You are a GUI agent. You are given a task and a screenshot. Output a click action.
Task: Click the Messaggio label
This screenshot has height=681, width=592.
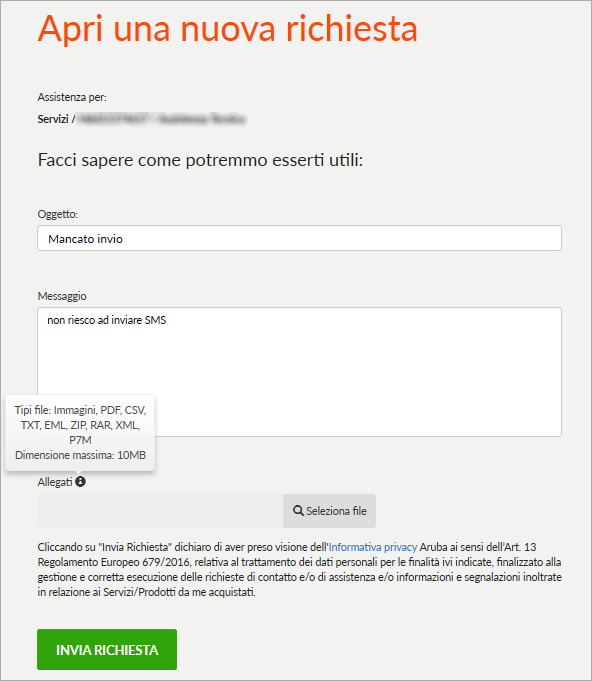[62, 296]
